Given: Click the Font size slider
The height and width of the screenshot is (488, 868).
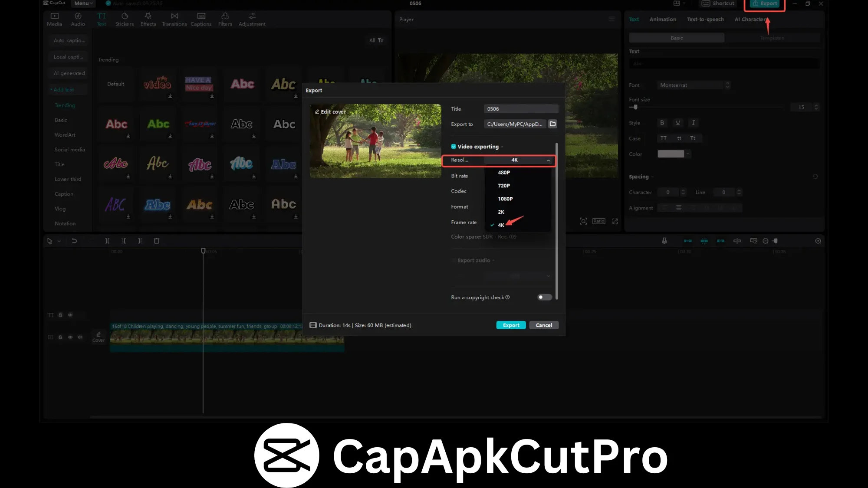Looking at the screenshot, I should point(707,107).
